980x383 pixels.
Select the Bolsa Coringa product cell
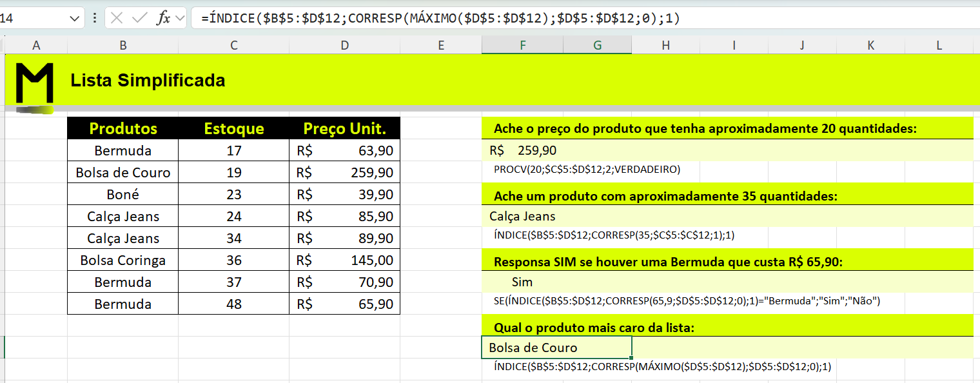point(123,260)
